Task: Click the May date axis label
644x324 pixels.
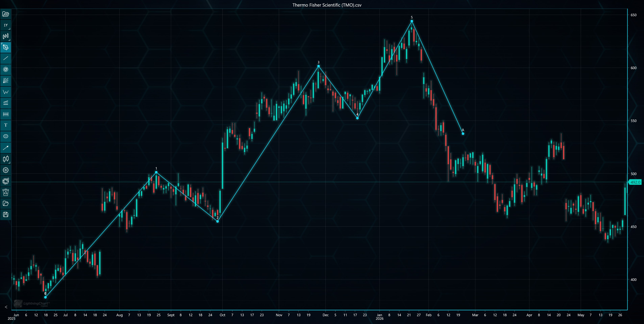Action: [x=581, y=315]
